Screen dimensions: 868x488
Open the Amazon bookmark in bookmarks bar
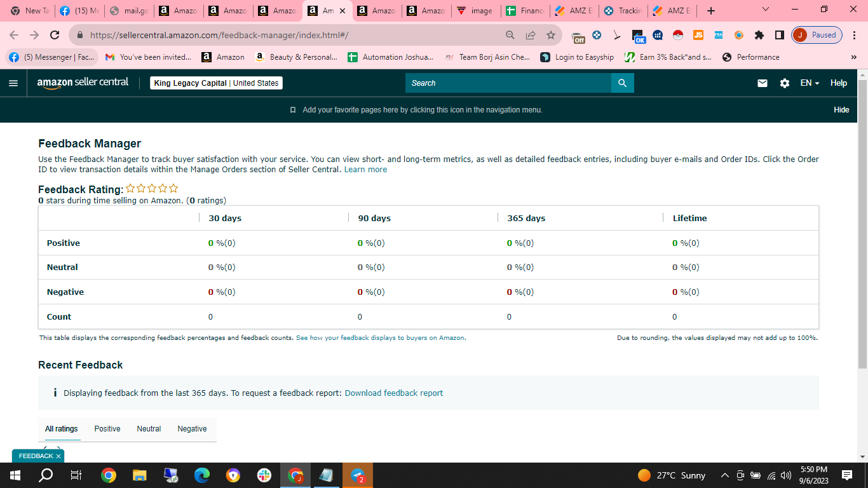coord(223,57)
